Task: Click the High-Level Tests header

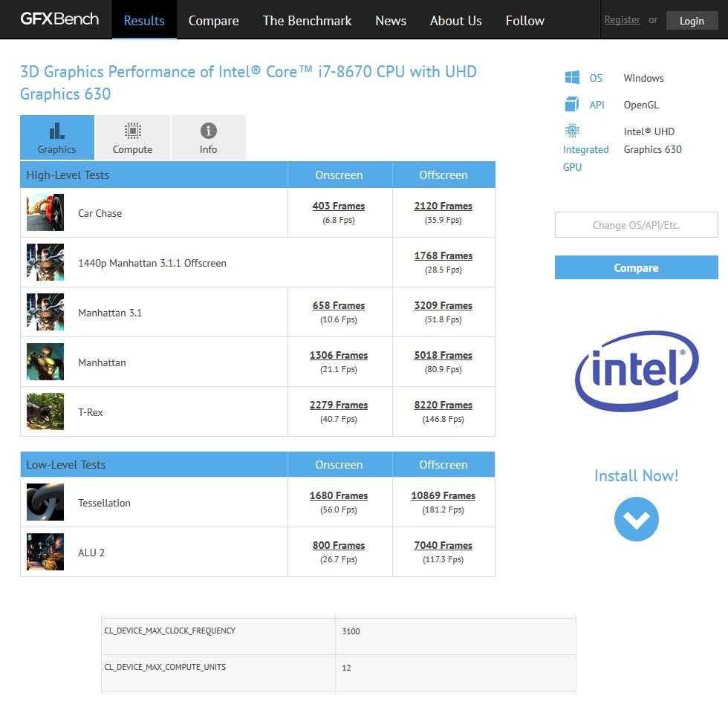Action: click(x=68, y=175)
